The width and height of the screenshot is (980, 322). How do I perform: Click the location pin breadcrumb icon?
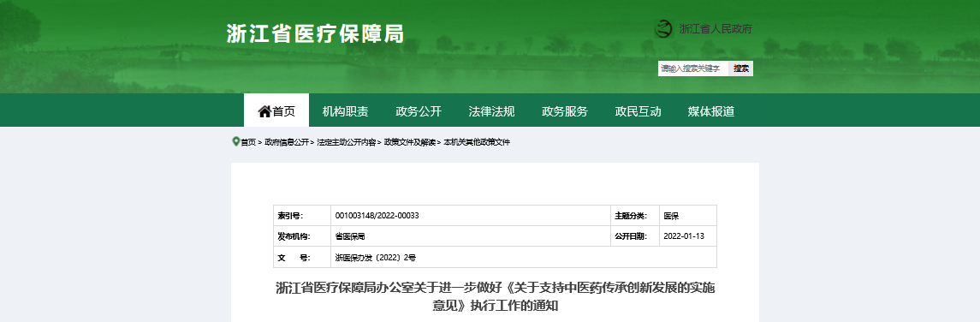235,142
